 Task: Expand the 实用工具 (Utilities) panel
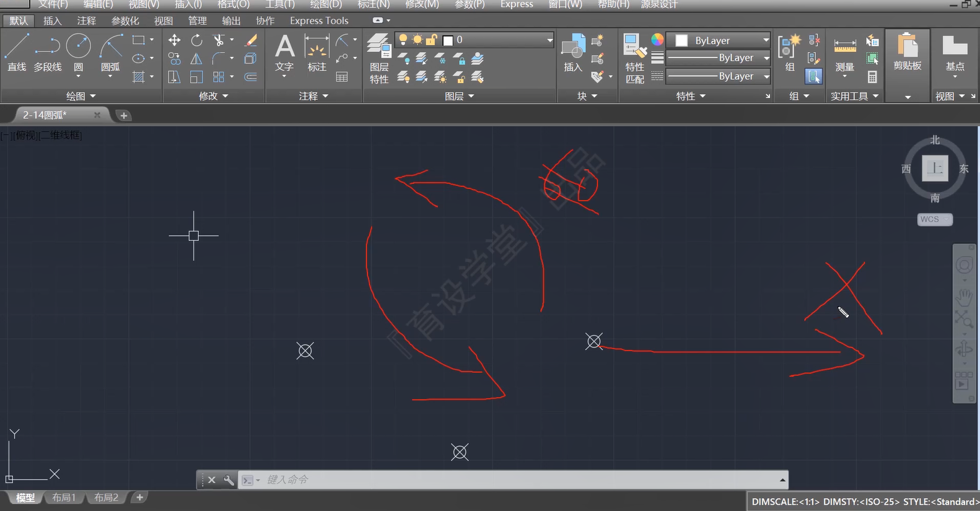(855, 96)
